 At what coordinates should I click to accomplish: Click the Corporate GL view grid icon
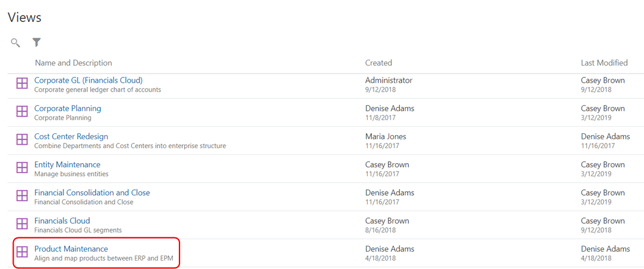(x=22, y=83)
